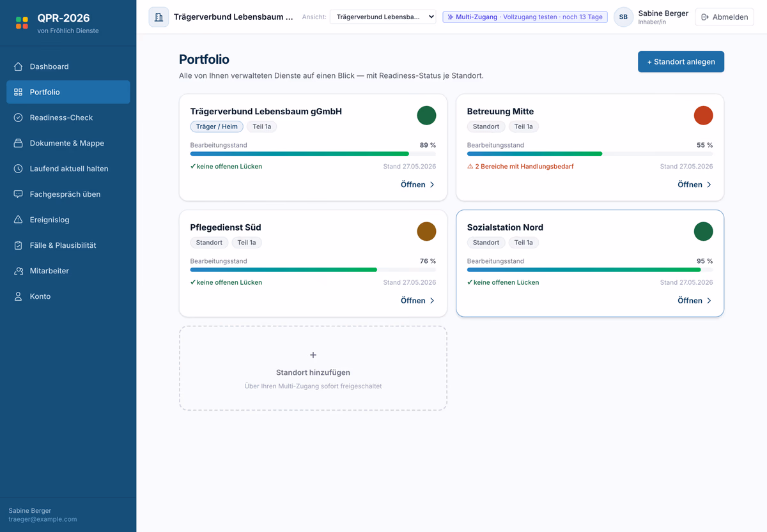Click the Sozialstation Nord card title
The width and height of the screenshot is (767, 532).
tap(505, 227)
